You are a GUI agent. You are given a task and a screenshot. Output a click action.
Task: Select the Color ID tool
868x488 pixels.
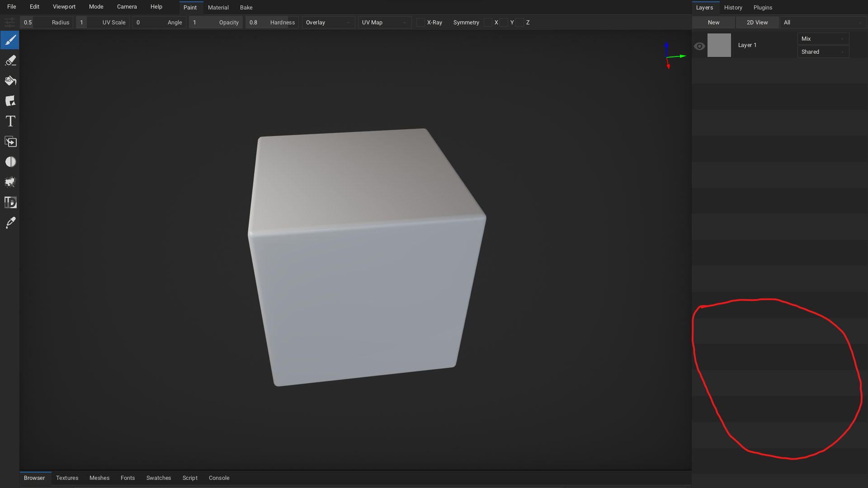[x=10, y=202]
